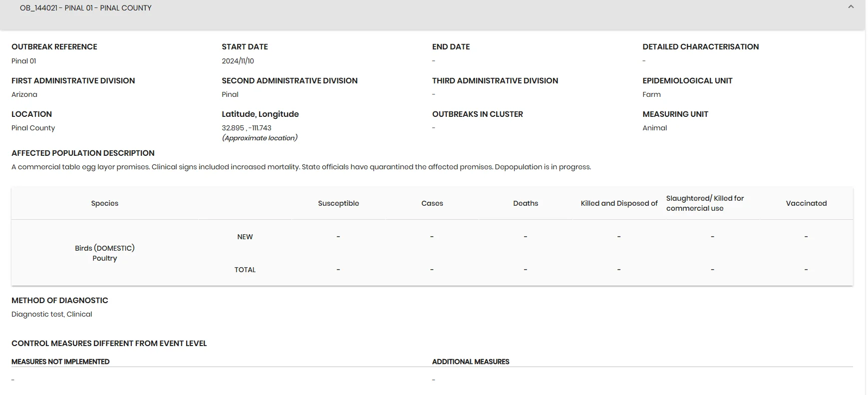The height and width of the screenshot is (395, 868).
Task: Click the NEW row label
Action: pyautogui.click(x=245, y=237)
